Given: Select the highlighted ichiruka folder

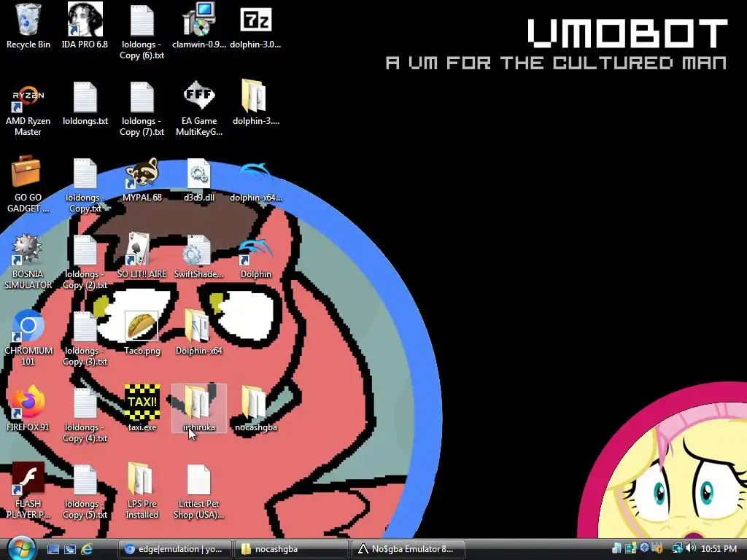Looking at the screenshot, I should [x=199, y=408].
